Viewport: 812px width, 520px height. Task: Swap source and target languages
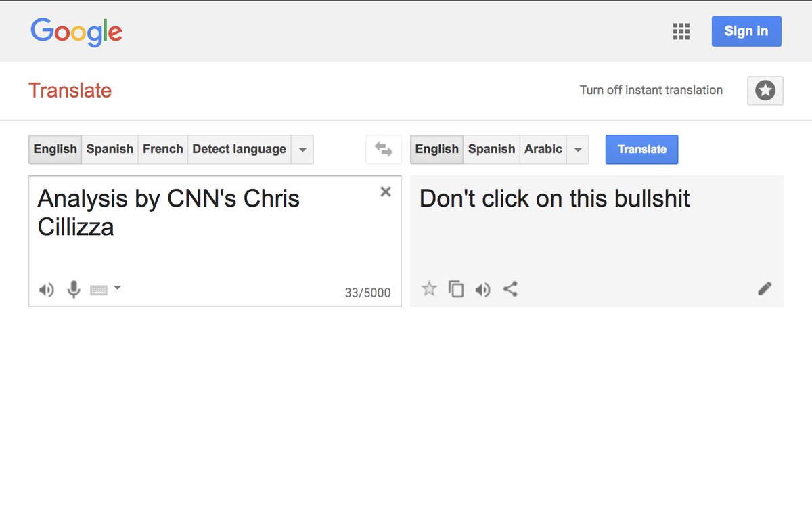(x=384, y=149)
